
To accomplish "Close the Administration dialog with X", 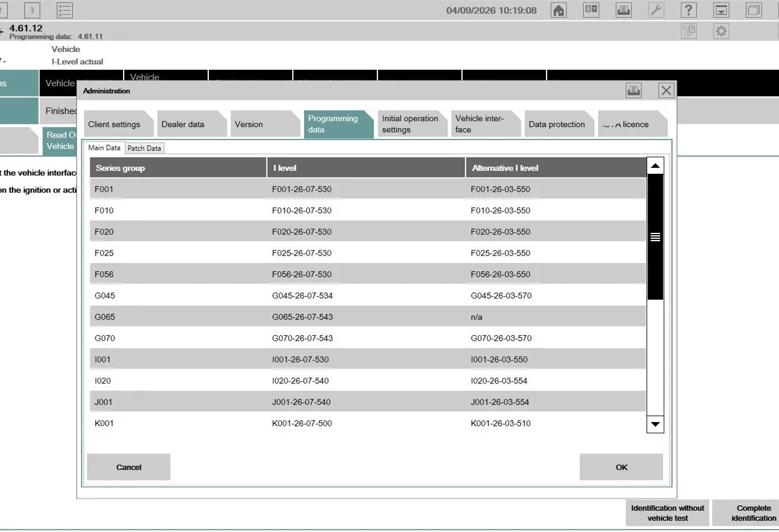I will click(666, 90).
